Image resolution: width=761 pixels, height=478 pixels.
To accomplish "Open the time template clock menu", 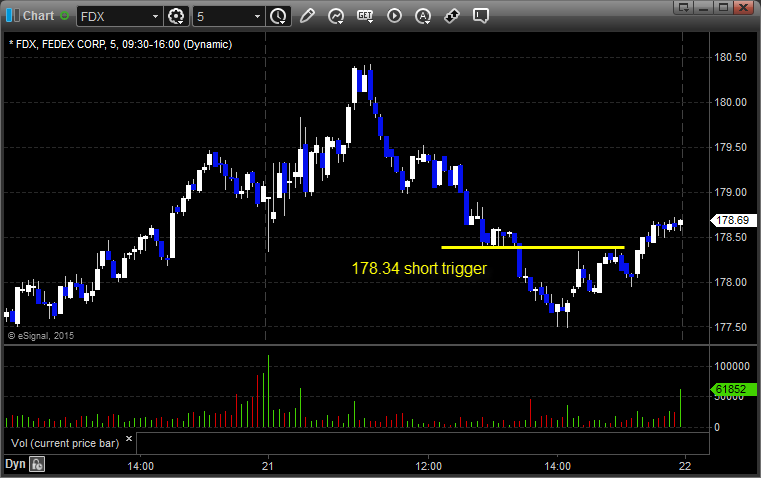I will pos(278,16).
